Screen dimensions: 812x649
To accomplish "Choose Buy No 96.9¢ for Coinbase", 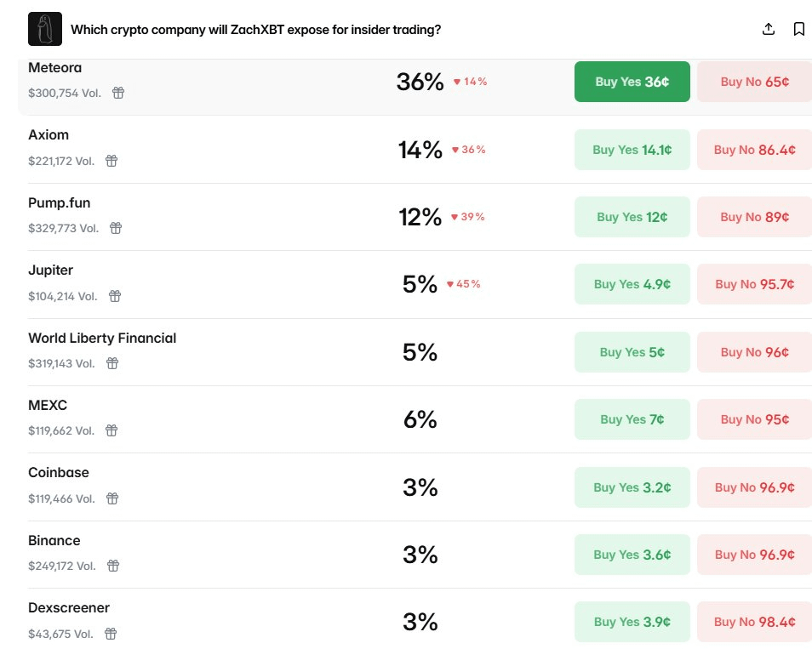I will point(754,487).
